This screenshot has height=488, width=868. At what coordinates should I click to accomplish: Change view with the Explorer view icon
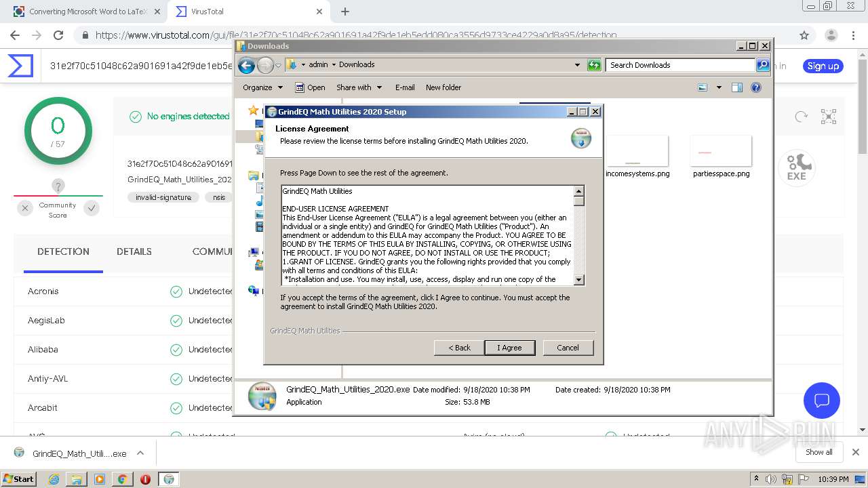pyautogui.click(x=703, y=87)
